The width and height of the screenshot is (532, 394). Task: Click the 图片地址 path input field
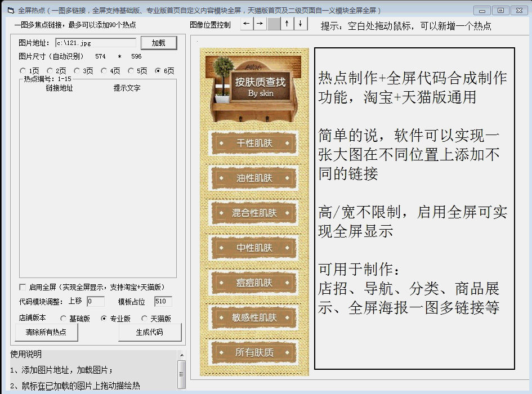click(x=95, y=43)
